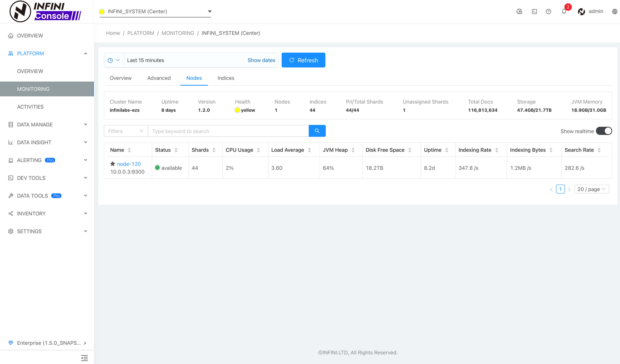Screen dimensions: 620x364
Task: Select MONITORING in the sidebar
Action: (x=47, y=89)
